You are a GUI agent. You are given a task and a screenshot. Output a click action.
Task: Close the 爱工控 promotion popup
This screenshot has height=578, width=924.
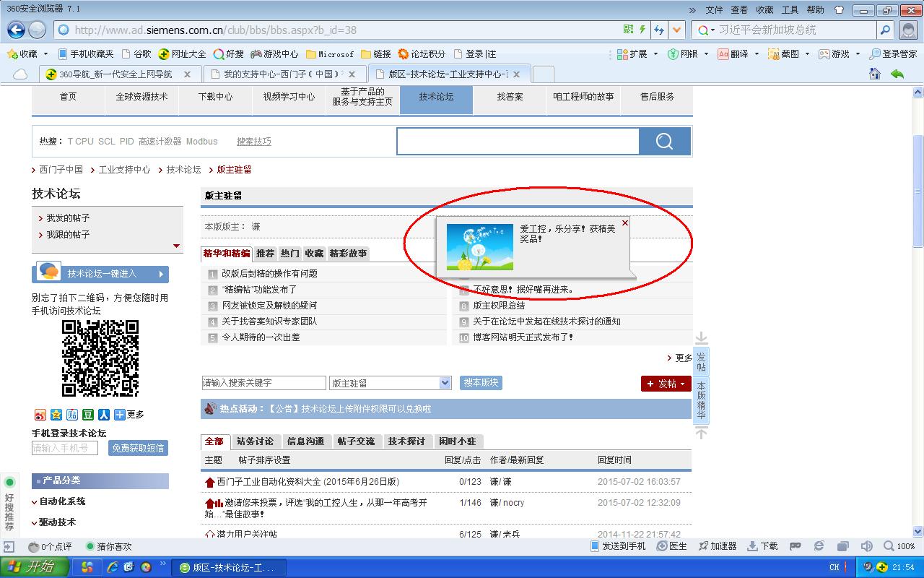[x=625, y=223]
